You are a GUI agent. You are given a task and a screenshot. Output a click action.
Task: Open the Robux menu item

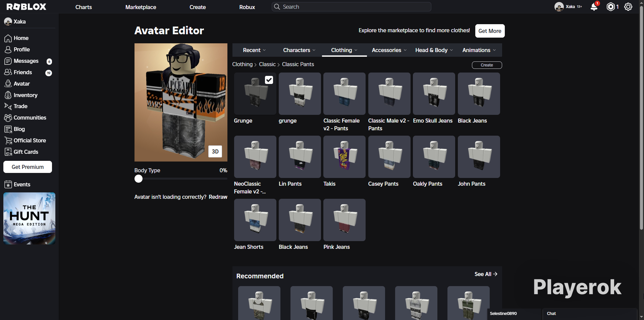[x=247, y=7]
